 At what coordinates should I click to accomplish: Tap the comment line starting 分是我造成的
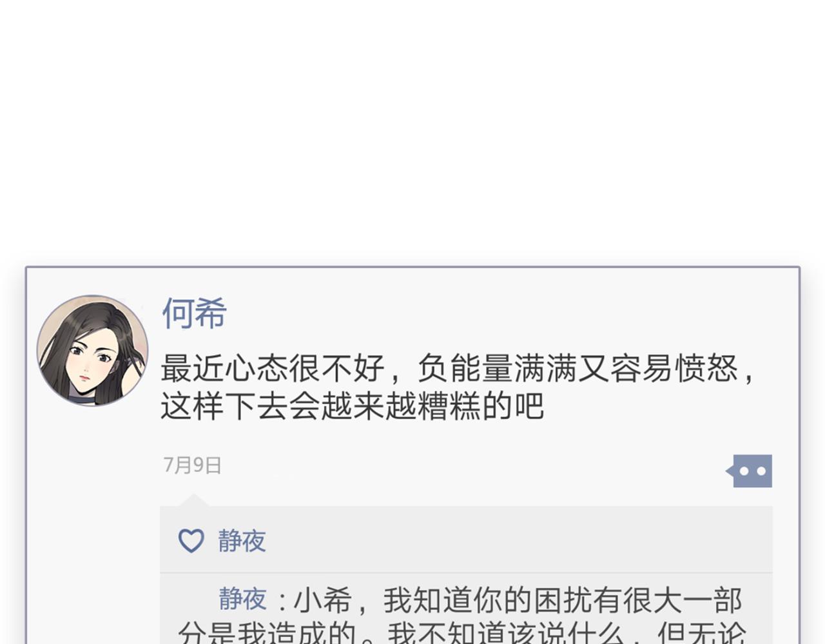click(461, 633)
